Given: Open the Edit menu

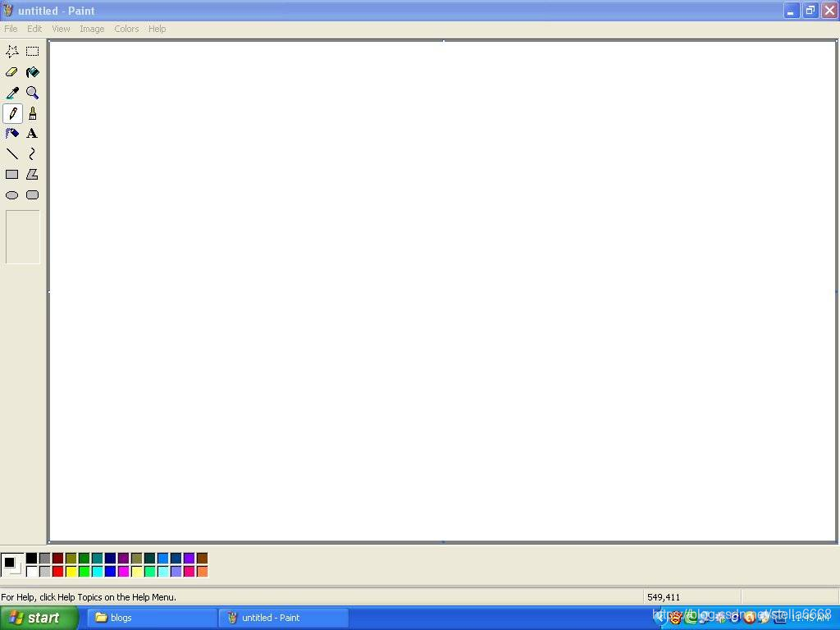Looking at the screenshot, I should 34,29.
